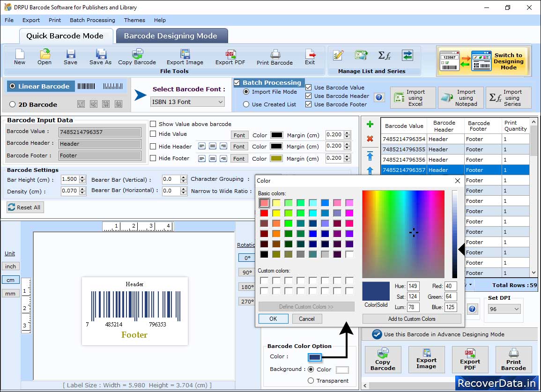Viewport: 541px width, 392px height.
Task: Open Batch Processing menu
Action: [92, 20]
